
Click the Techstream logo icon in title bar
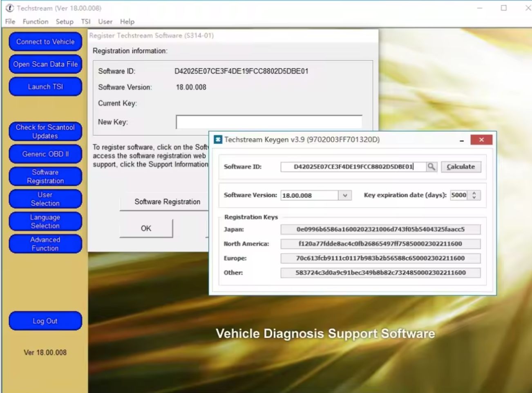(10, 8)
